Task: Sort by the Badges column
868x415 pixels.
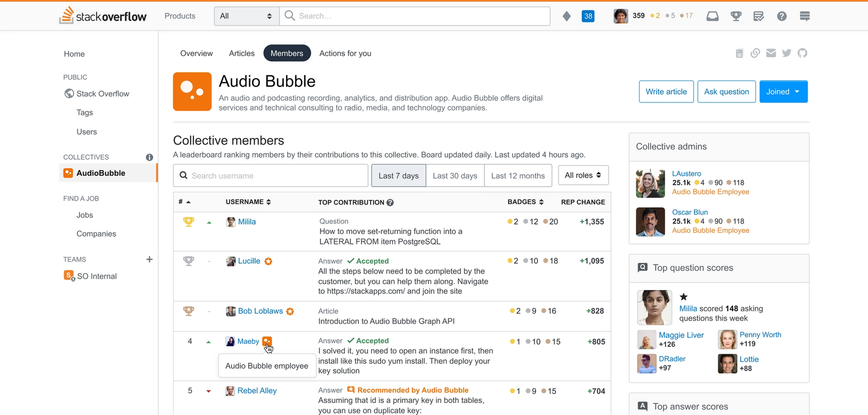Action: click(526, 202)
